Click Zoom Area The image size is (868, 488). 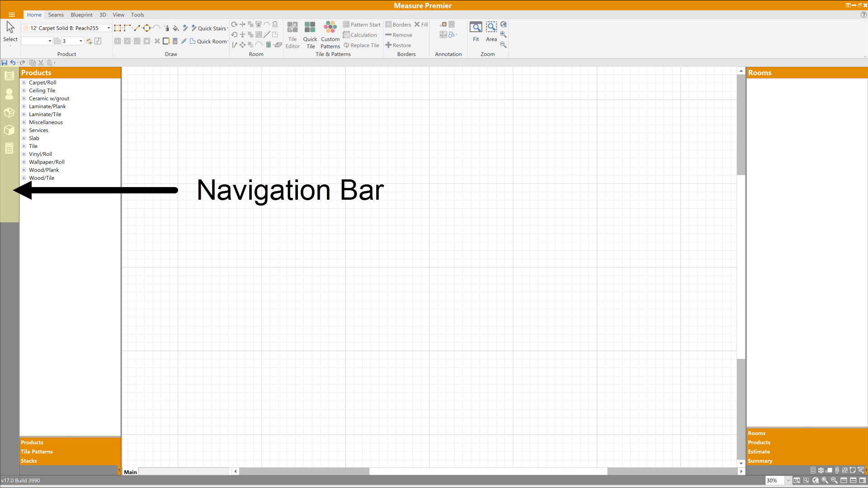[491, 32]
